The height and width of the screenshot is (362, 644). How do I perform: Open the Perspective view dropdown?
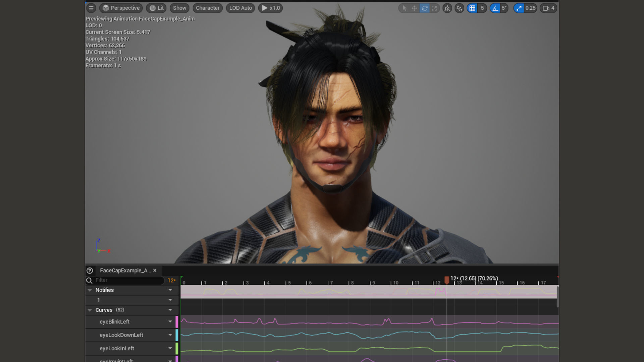pyautogui.click(x=121, y=8)
